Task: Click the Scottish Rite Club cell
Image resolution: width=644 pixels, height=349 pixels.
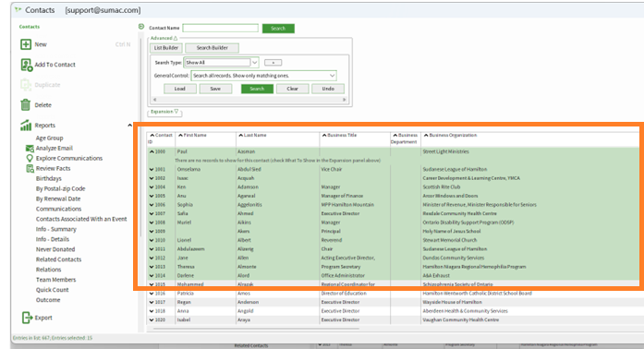Action: tap(442, 187)
